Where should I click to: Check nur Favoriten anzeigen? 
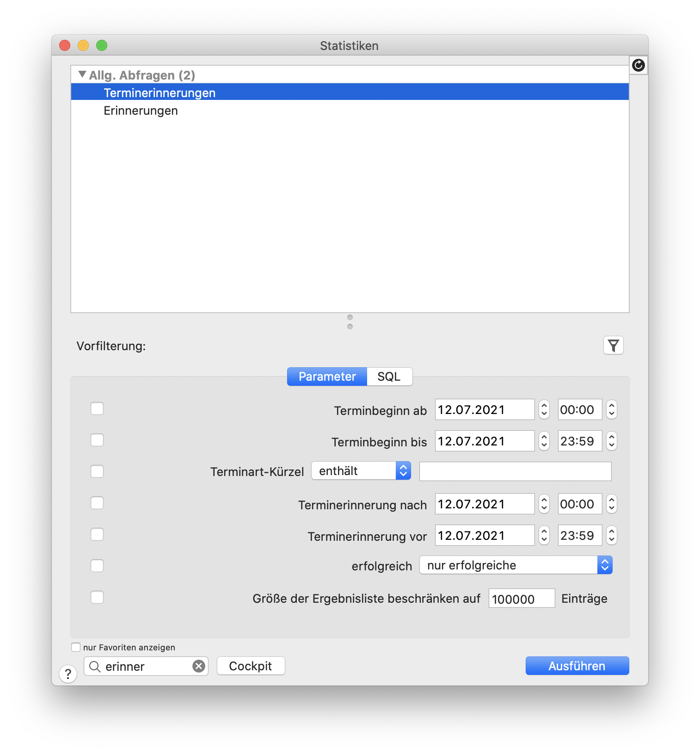point(76,647)
